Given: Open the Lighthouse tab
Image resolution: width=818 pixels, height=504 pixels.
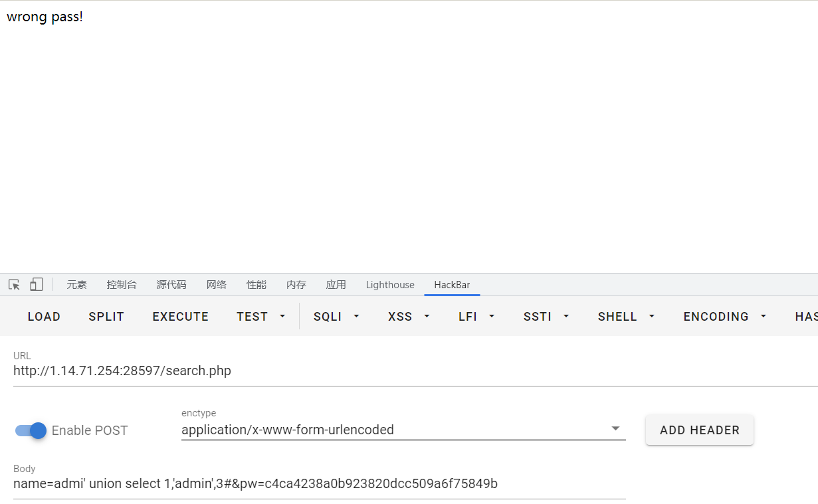Looking at the screenshot, I should (x=390, y=285).
